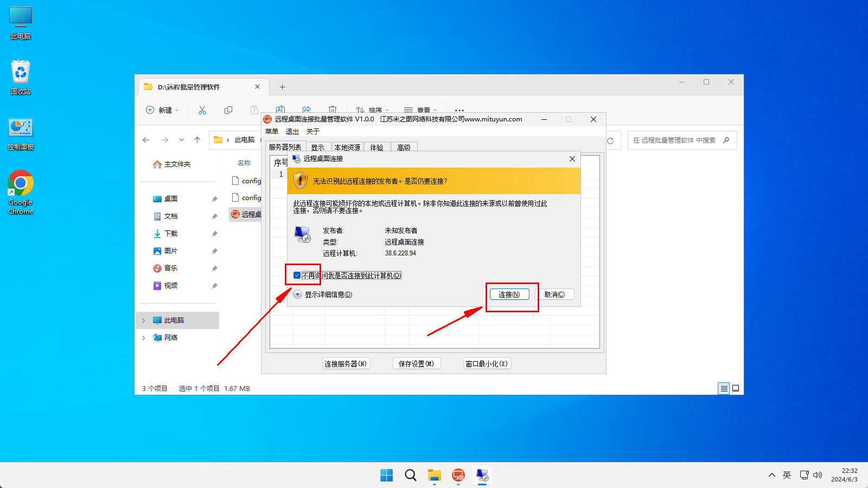Click the network icon in system tray
The height and width of the screenshot is (488, 868).
(805, 475)
